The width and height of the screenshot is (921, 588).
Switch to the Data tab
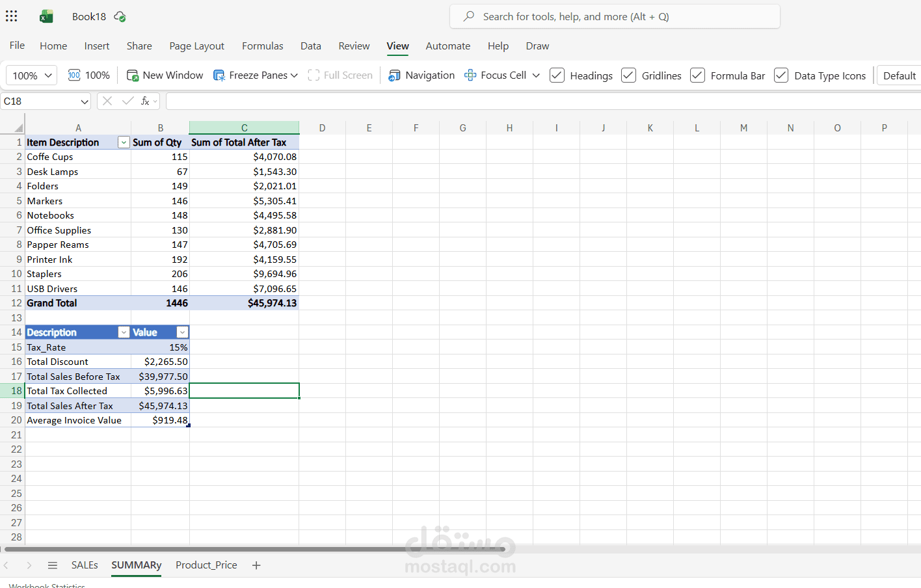point(311,46)
